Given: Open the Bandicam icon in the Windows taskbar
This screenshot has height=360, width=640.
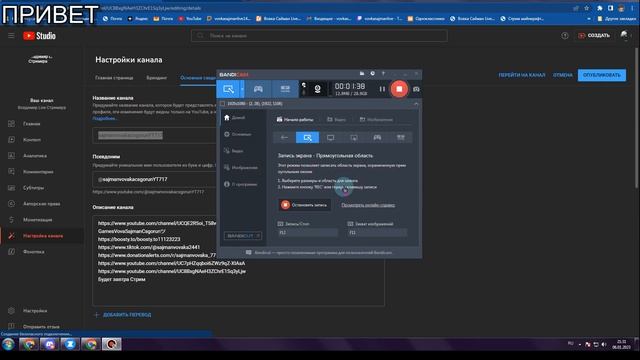Looking at the screenshot, I should [x=111, y=344].
